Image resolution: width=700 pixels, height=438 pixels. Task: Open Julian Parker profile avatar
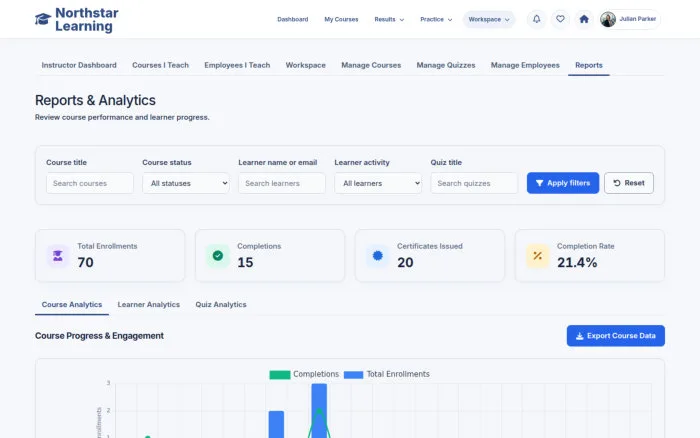pyautogui.click(x=608, y=19)
